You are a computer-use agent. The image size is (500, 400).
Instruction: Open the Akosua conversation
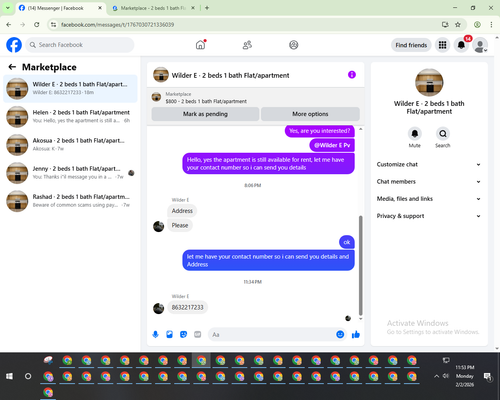tap(70, 145)
